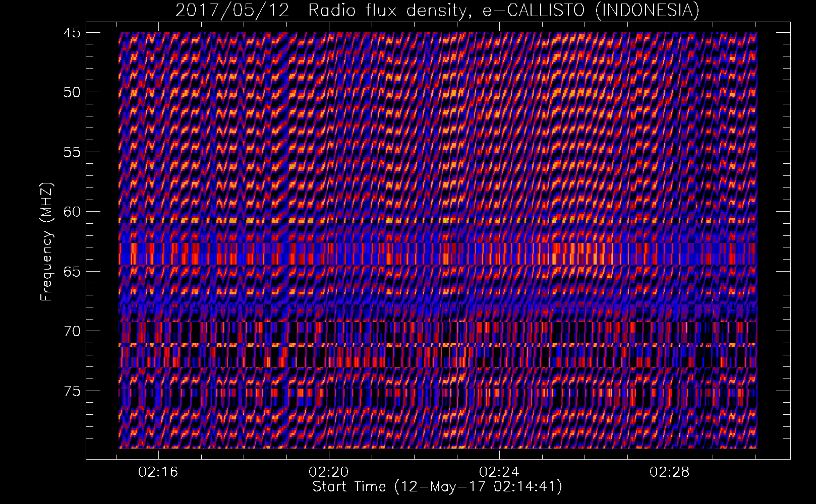Click the 'Start Time (12-May-17 02:14:41)' label

pos(437,487)
